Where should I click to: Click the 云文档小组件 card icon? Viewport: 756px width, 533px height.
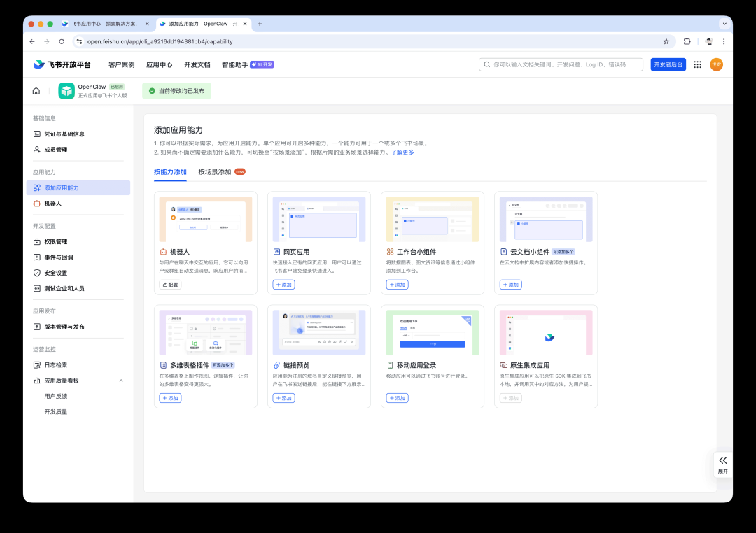(503, 252)
